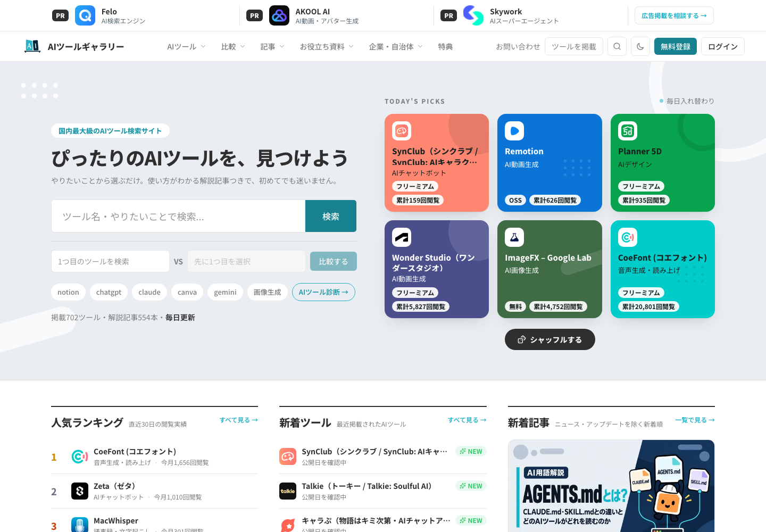
Task: Select the gemini tag chip
Action: (225, 292)
